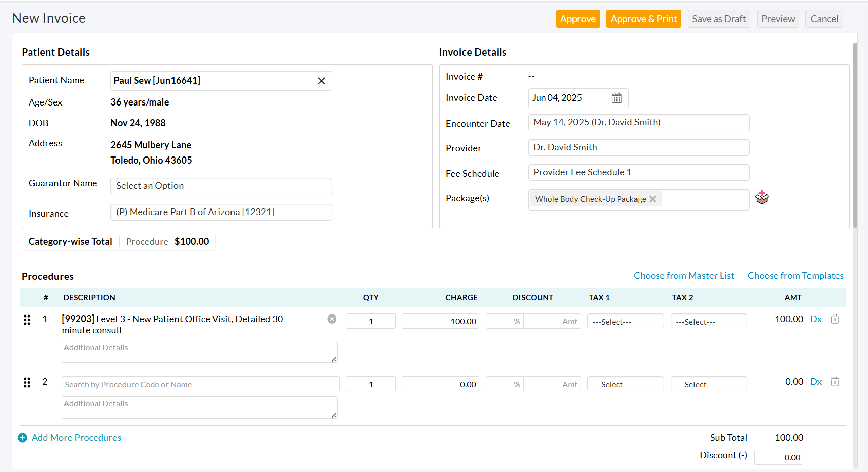Image resolution: width=868 pixels, height=472 pixels.
Task: Click the Approve & Print button
Action: tap(643, 19)
